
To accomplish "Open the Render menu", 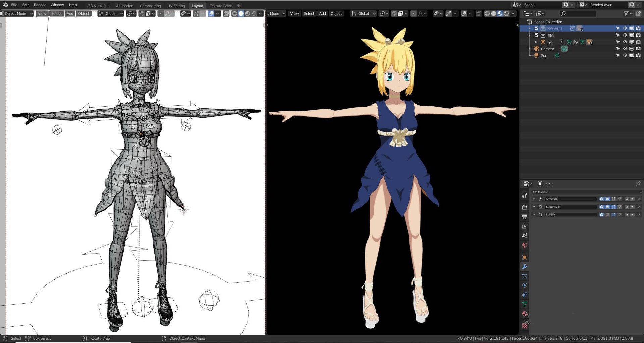I will point(40,5).
